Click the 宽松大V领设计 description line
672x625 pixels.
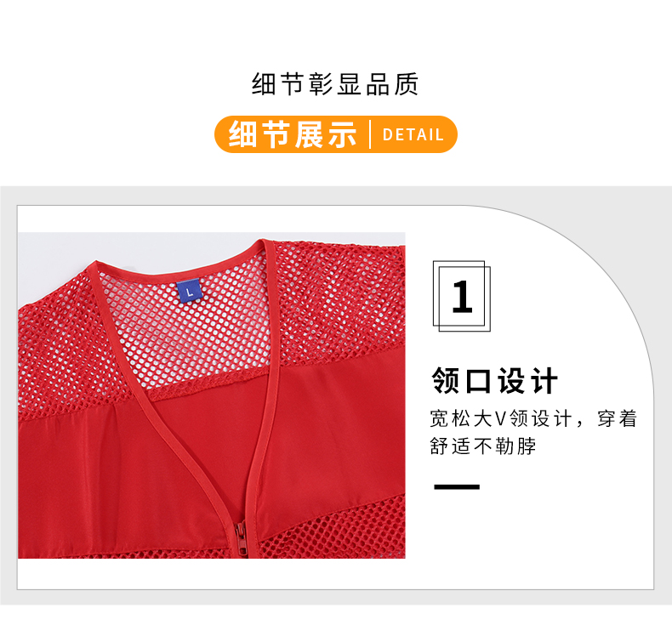533,418
